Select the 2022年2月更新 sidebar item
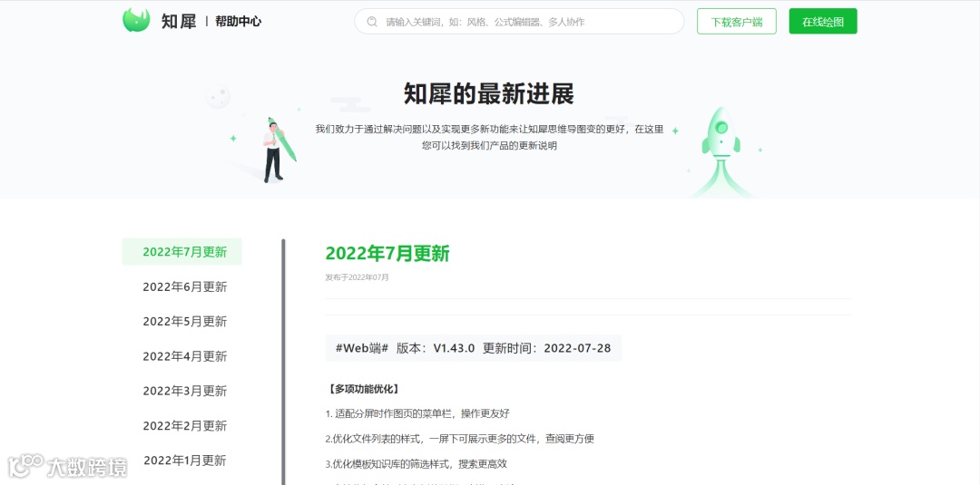The width and height of the screenshot is (980, 485). 184,426
